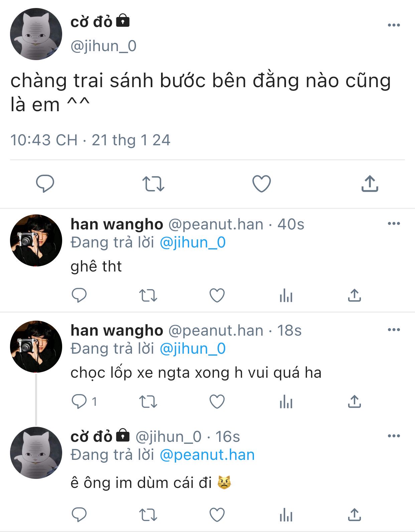415x532 pixels.
Task: Open options menu for the 40s reply
Action: click(394, 223)
